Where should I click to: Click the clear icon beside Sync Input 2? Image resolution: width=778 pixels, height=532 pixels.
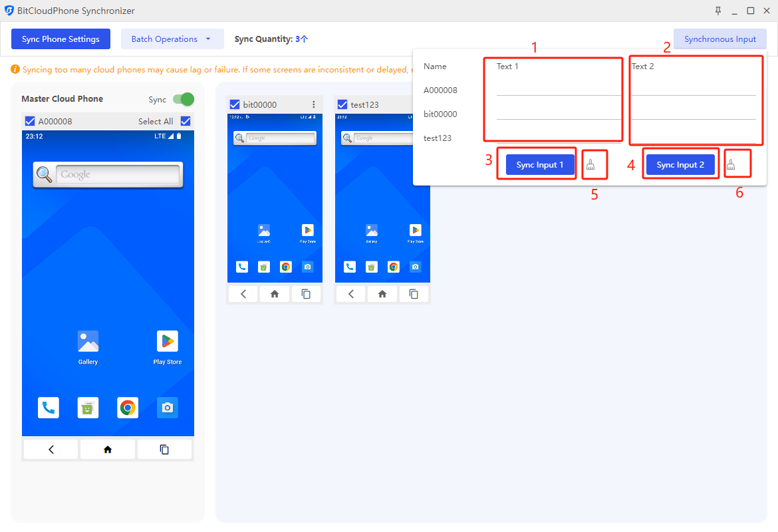pos(731,165)
